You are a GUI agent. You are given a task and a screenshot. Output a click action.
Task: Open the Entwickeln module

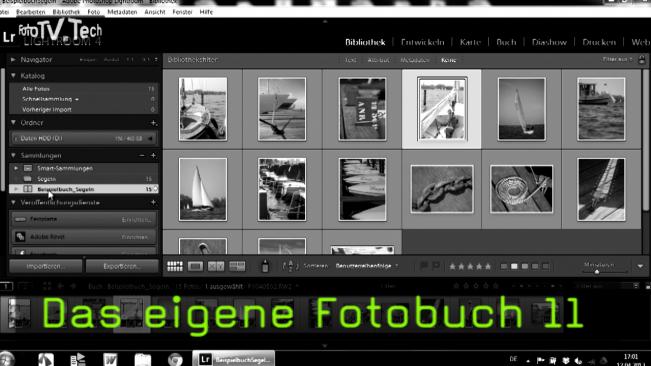pyautogui.click(x=423, y=42)
